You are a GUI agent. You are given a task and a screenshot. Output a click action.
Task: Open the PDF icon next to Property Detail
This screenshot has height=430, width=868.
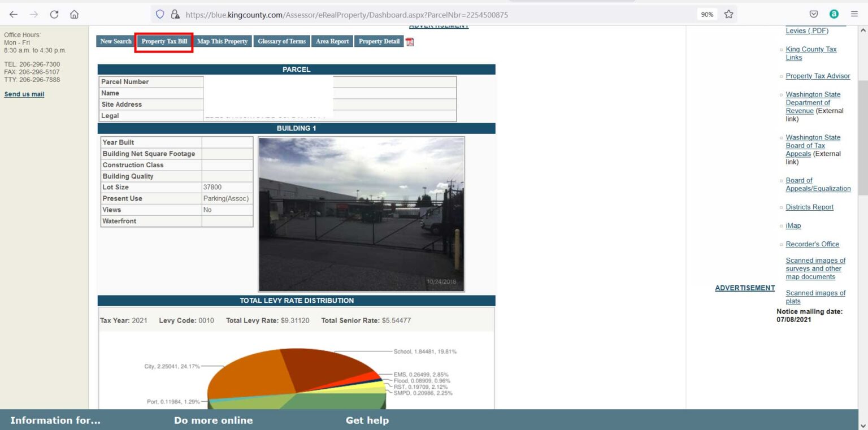click(x=410, y=42)
